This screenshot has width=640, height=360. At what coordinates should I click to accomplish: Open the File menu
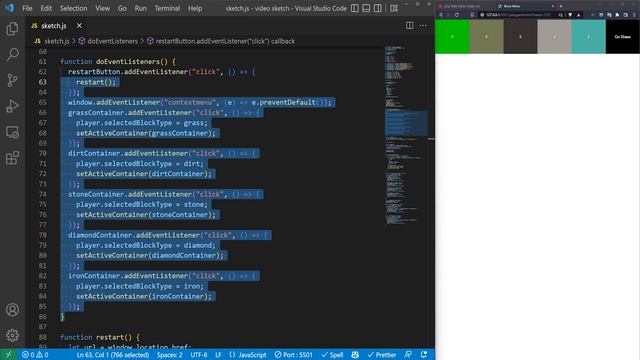coord(27,8)
